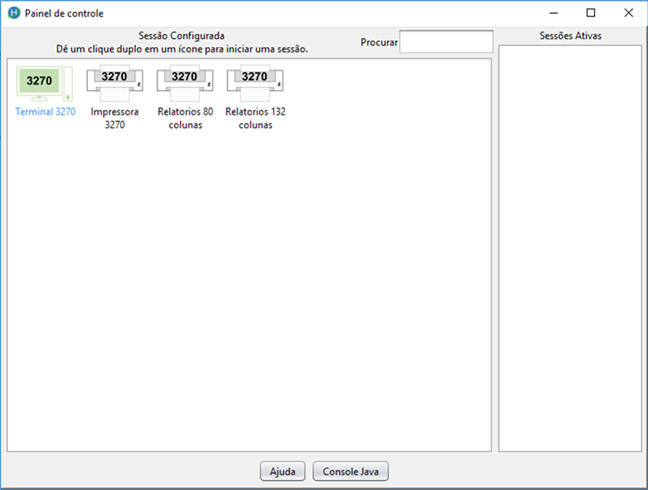This screenshot has width=648, height=490.
Task: Click the app logo in title bar
Action: click(13, 13)
